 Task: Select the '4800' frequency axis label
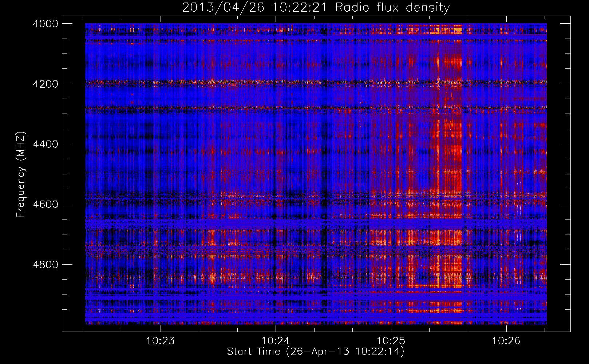(x=46, y=265)
